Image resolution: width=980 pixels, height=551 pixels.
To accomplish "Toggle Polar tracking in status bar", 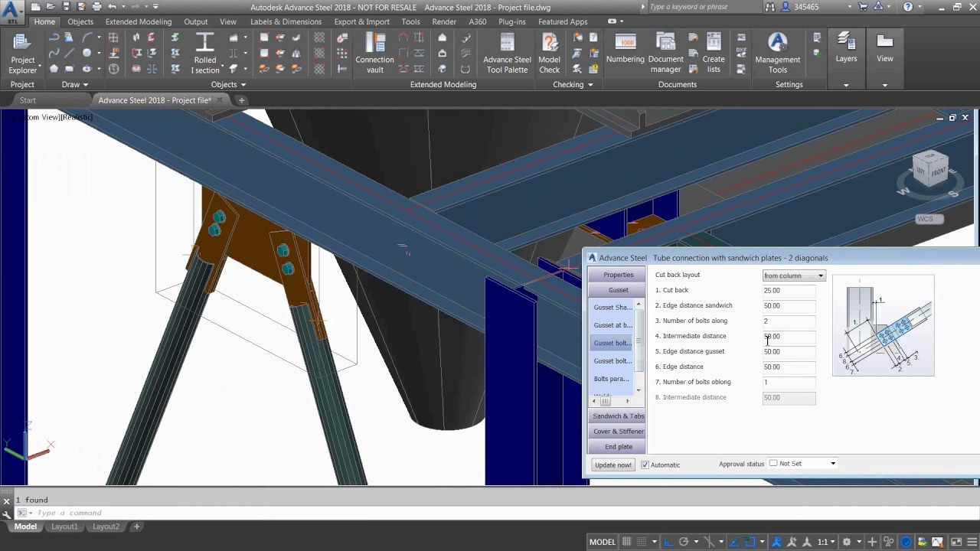I will click(x=684, y=542).
